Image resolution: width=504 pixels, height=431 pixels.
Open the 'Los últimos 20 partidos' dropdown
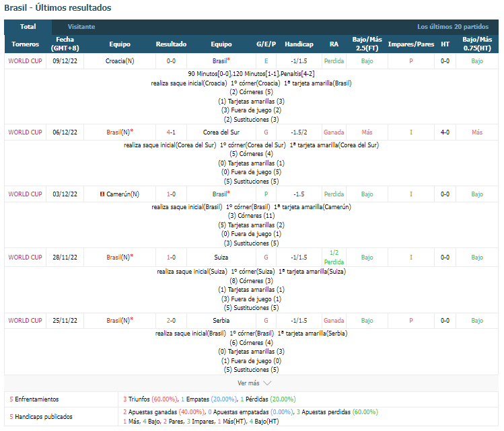(453, 27)
